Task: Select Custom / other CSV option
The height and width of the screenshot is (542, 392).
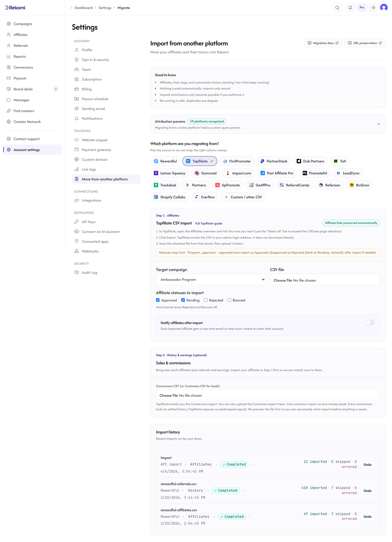Action: [x=243, y=197]
